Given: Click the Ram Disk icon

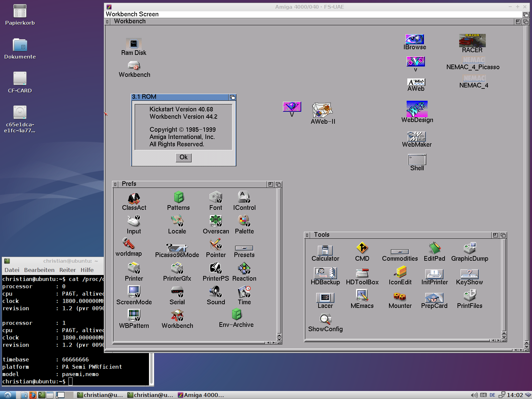Looking at the screenshot, I should [x=134, y=44].
